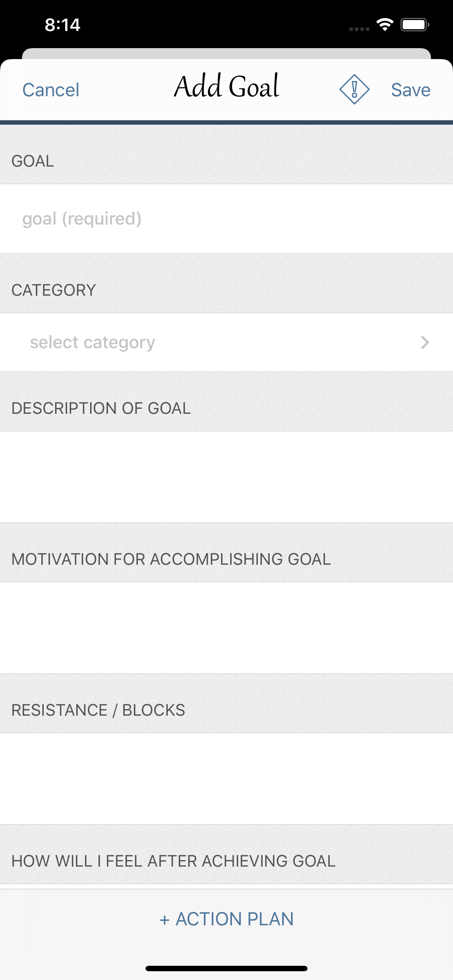Screen dimensions: 453x980
Task: Tap the status bar clock showing 8:14
Action: tap(62, 25)
